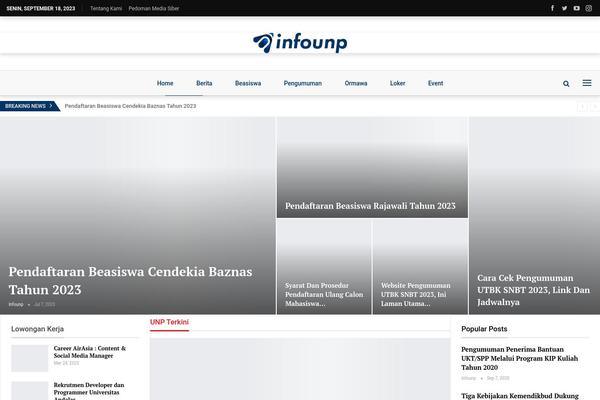600x400 pixels.
Task: Open featured article Pendaftaran Beasiswa Cendekia Baznas
Action: pos(130,281)
